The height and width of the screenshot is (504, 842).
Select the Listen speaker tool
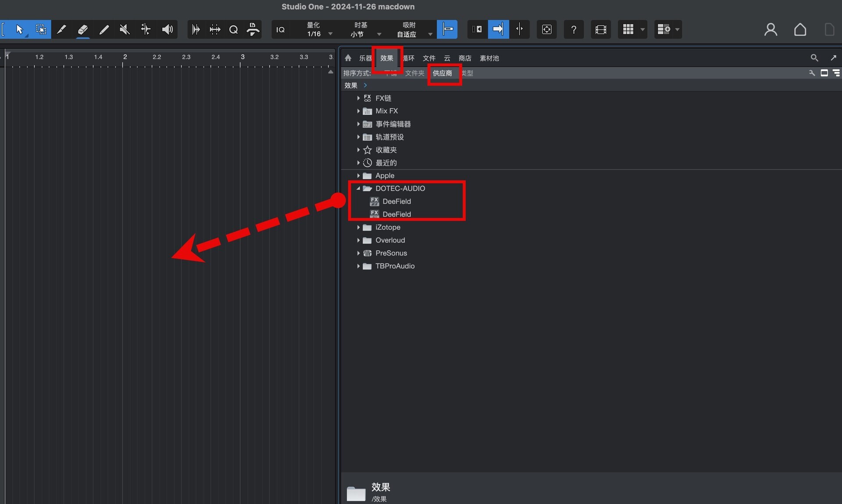click(167, 29)
